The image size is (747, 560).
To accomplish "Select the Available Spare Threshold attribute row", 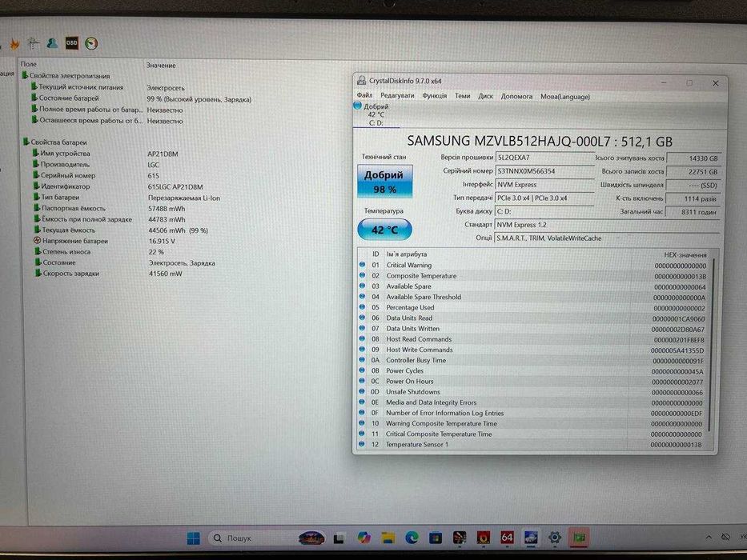I will point(532,297).
